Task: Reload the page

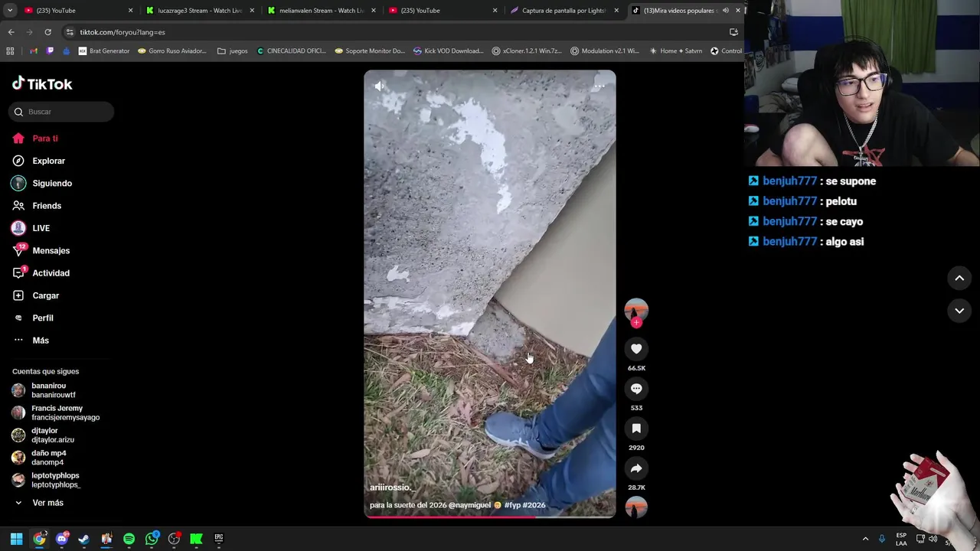Action: point(47,32)
